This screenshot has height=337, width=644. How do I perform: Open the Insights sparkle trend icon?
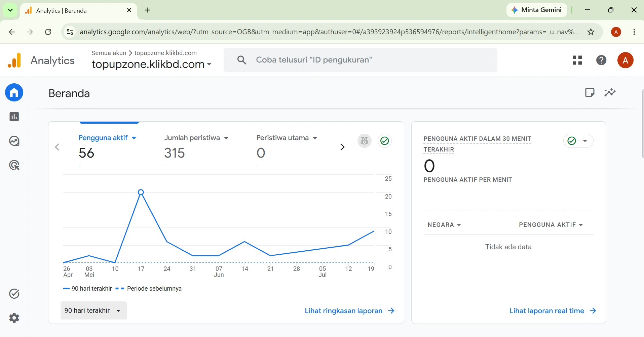point(610,92)
